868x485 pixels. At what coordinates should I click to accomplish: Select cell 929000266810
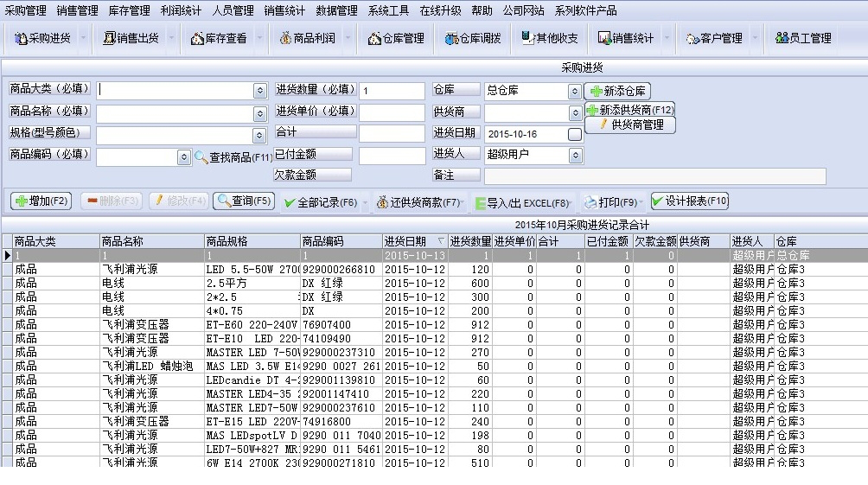[341, 269]
